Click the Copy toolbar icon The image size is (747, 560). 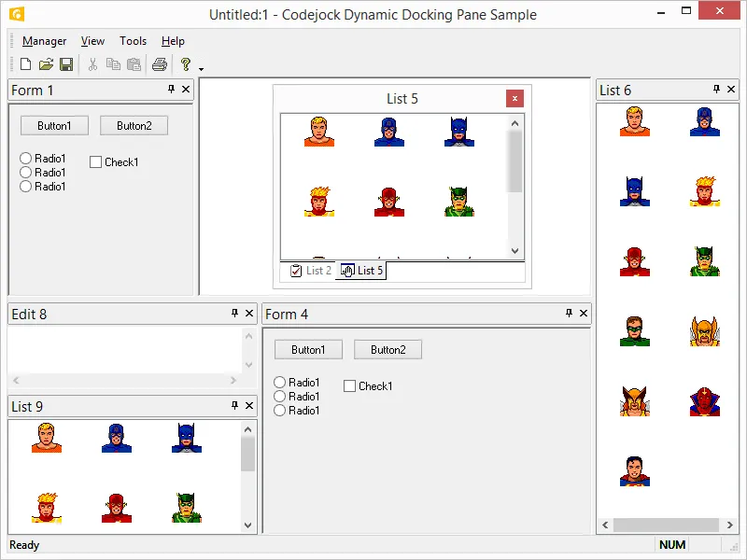[113, 63]
